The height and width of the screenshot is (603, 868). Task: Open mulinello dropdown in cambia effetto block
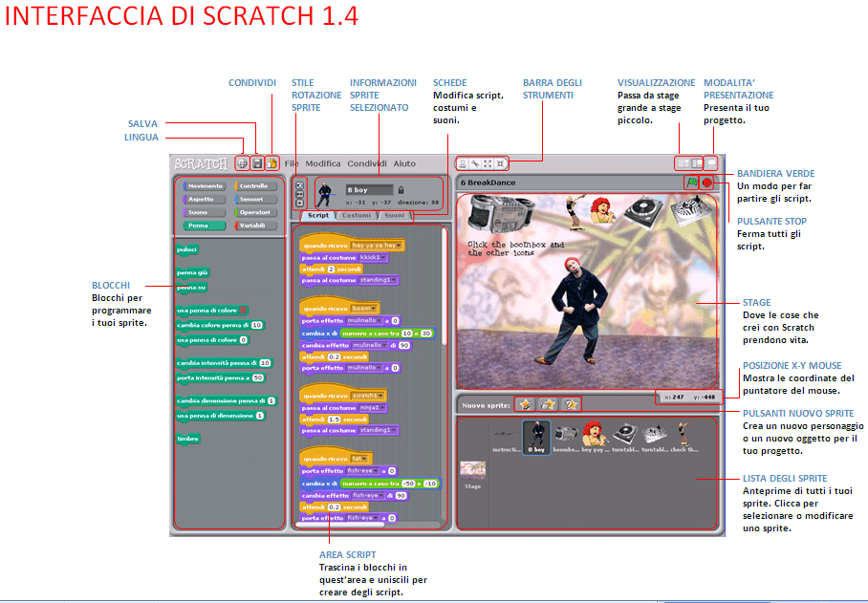pos(369,345)
